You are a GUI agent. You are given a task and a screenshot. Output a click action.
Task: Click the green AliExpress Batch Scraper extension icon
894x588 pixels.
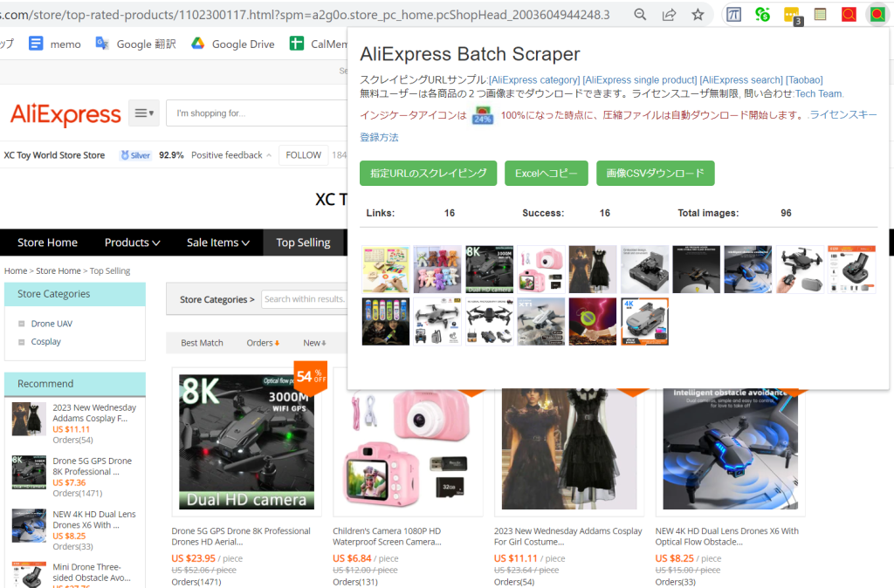[x=877, y=14]
